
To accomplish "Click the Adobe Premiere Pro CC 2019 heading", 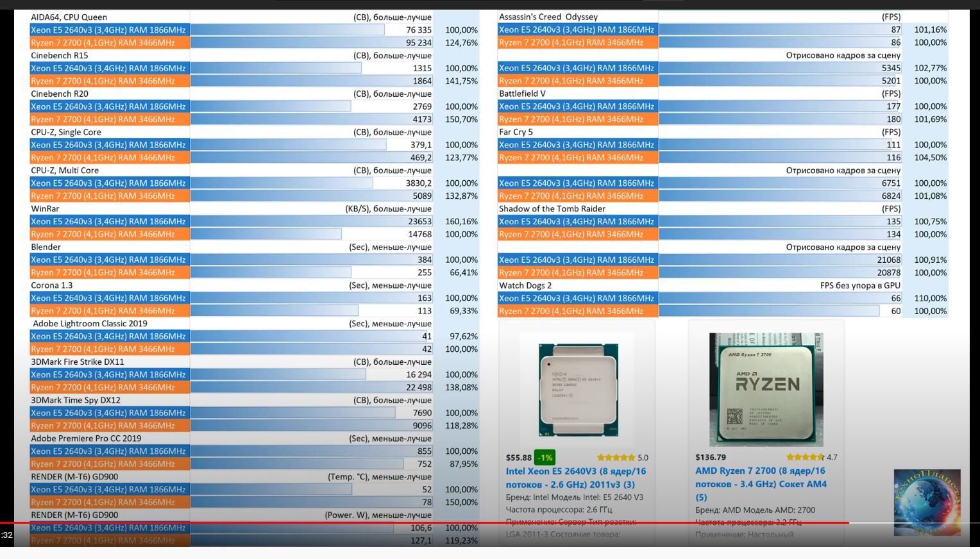I will click(86, 439).
